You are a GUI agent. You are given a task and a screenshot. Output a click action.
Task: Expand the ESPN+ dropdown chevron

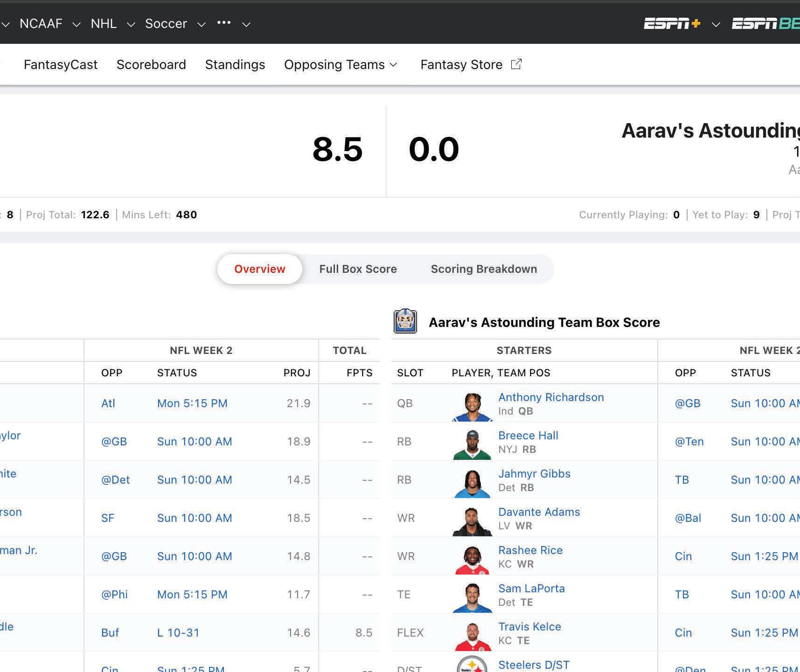pos(716,24)
